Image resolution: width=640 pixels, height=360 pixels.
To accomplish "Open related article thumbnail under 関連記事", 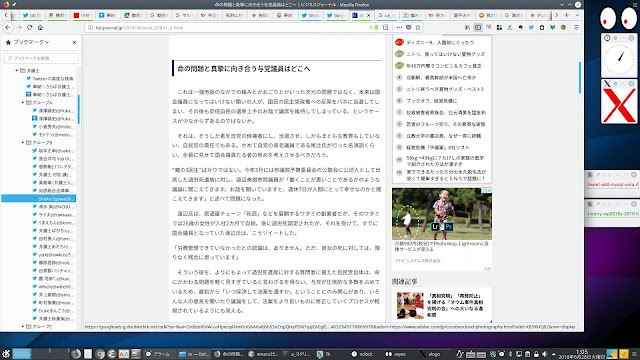I will pos(410,305).
